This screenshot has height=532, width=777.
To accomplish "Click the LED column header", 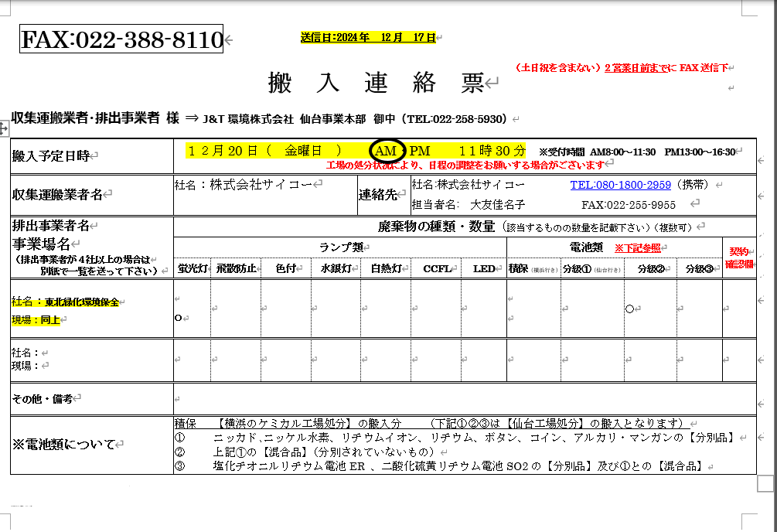I will [x=484, y=269].
